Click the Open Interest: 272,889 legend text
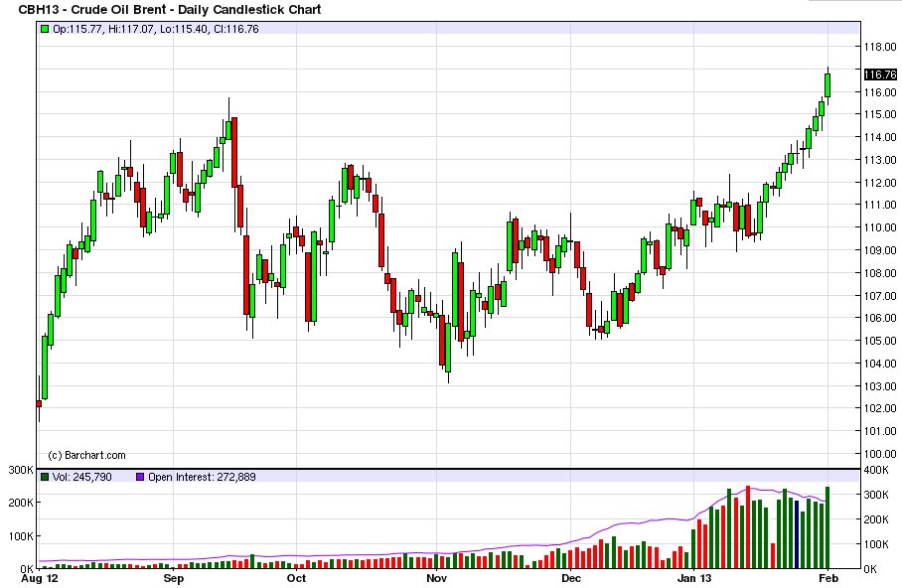This screenshot has width=902, height=588. 202,477
